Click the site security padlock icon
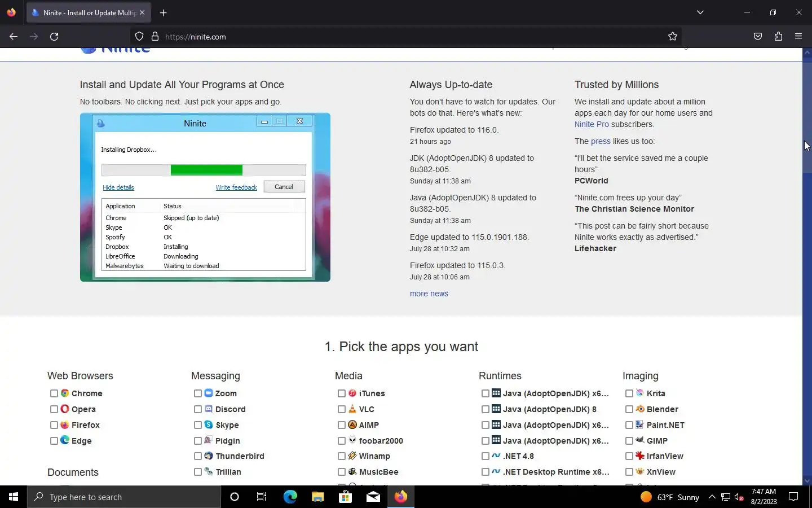812x508 pixels. point(155,37)
